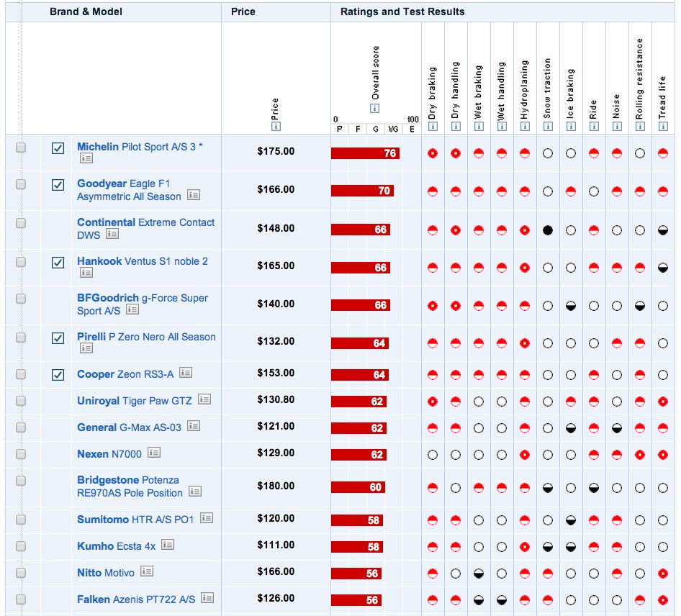Open details icon beside BFGoodrich Sport A/S
This screenshot has height=616, width=681.
point(132,309)
